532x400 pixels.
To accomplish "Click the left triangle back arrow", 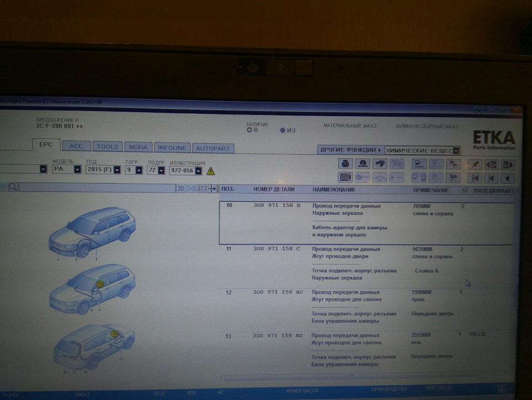I will click(508, 178).
